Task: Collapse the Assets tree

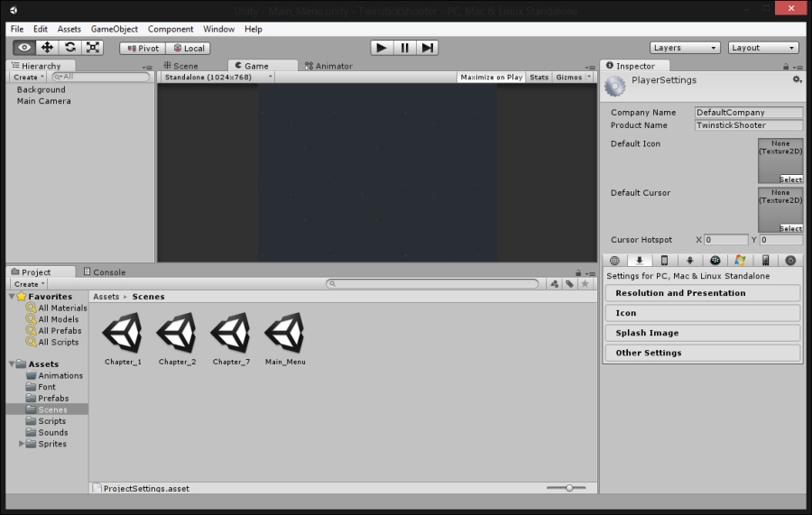Action: click(x=12, y=363)
